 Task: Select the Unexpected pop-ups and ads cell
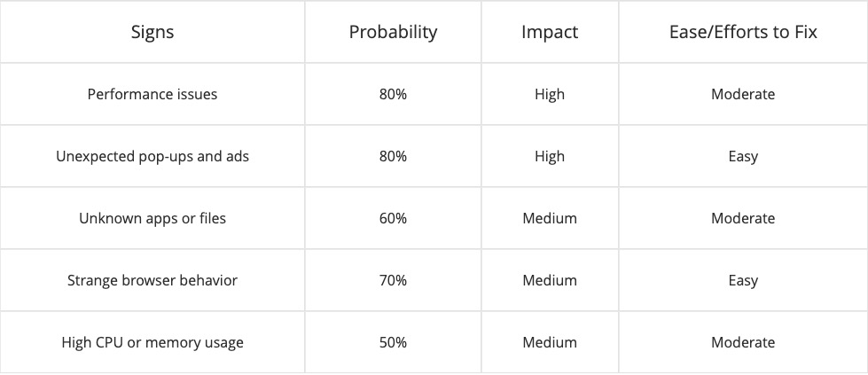tap(152, 156)
